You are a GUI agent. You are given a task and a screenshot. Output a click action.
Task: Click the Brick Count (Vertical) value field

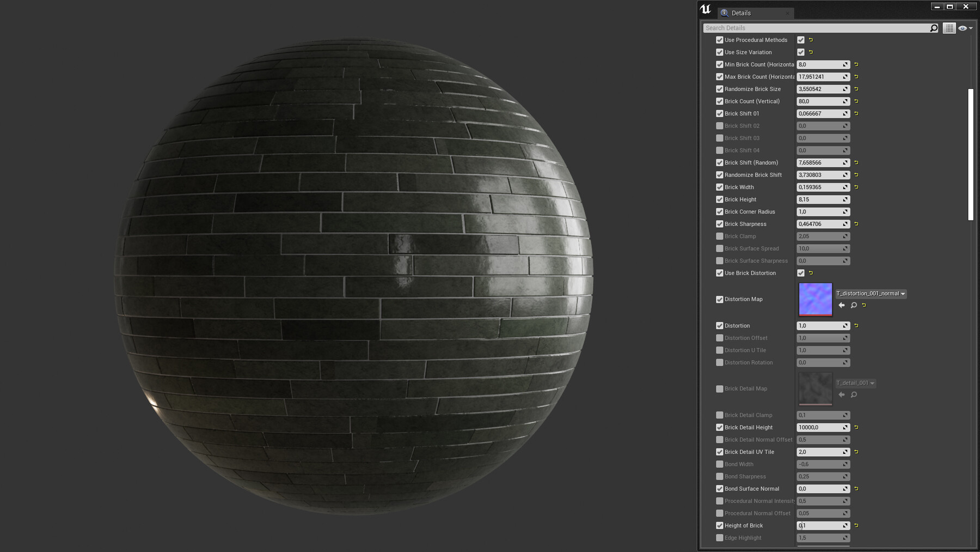point(823,101)
